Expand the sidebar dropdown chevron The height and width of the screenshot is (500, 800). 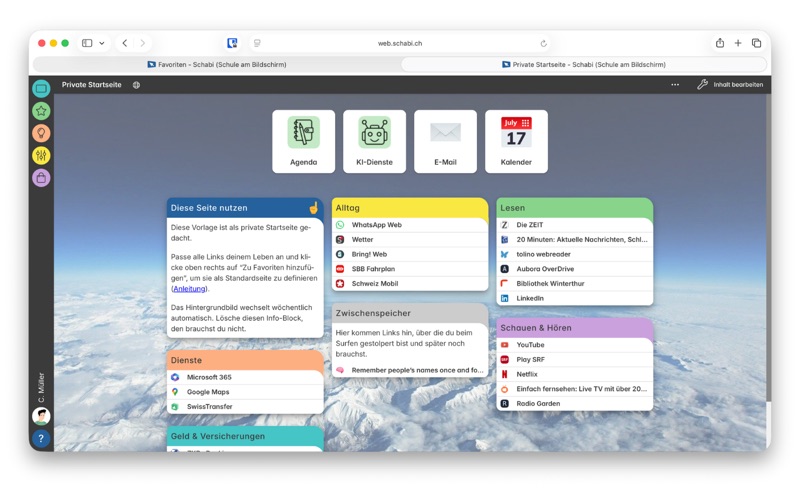tap(102, 43)
